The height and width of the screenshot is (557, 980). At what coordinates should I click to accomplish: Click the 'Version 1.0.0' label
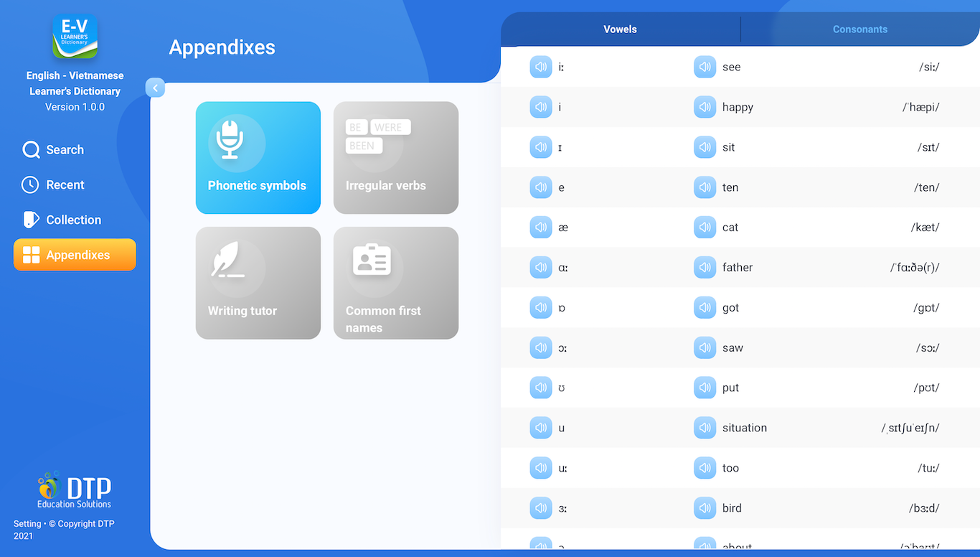pos(75,107)
